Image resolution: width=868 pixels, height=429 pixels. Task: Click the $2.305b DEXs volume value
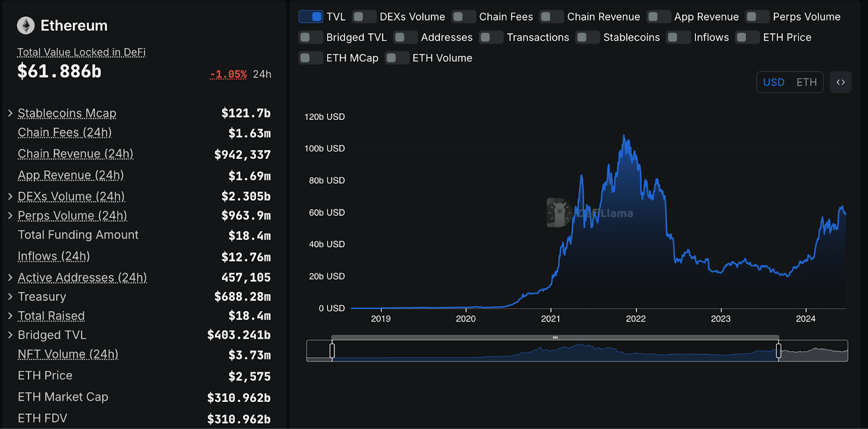pyautogui.click(x=246, y=196)
